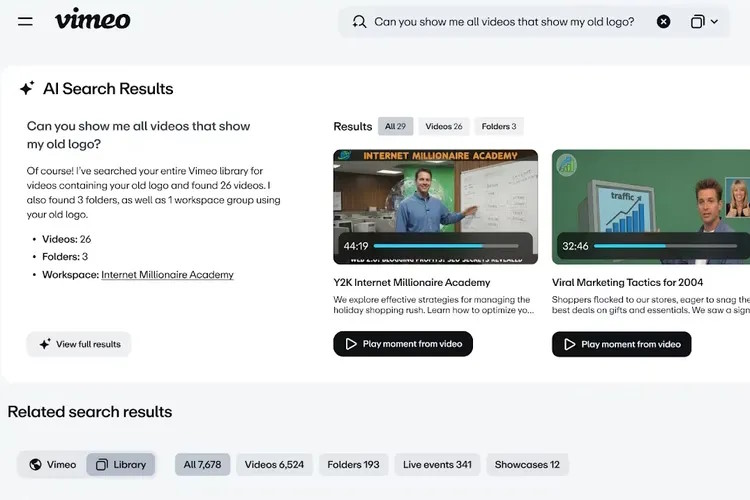Open the library scope dropdown in search bar
The width and height of the screenshot is (750, 500).
coord(704,22)
